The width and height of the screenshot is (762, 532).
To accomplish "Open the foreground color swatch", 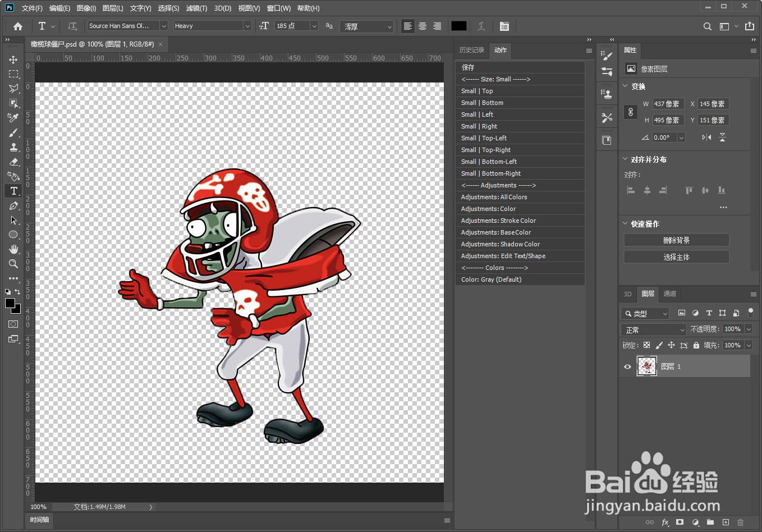I will pos(10,303).
